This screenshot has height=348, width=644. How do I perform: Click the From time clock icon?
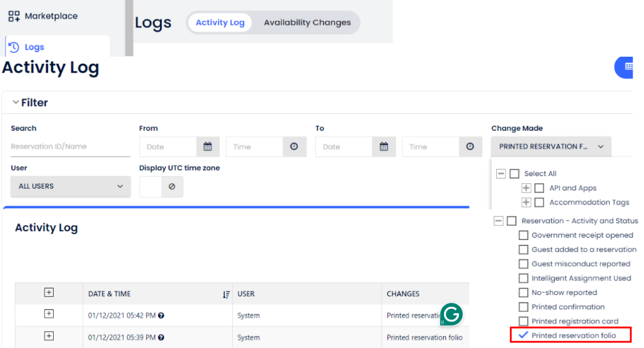tap(294, 147)
